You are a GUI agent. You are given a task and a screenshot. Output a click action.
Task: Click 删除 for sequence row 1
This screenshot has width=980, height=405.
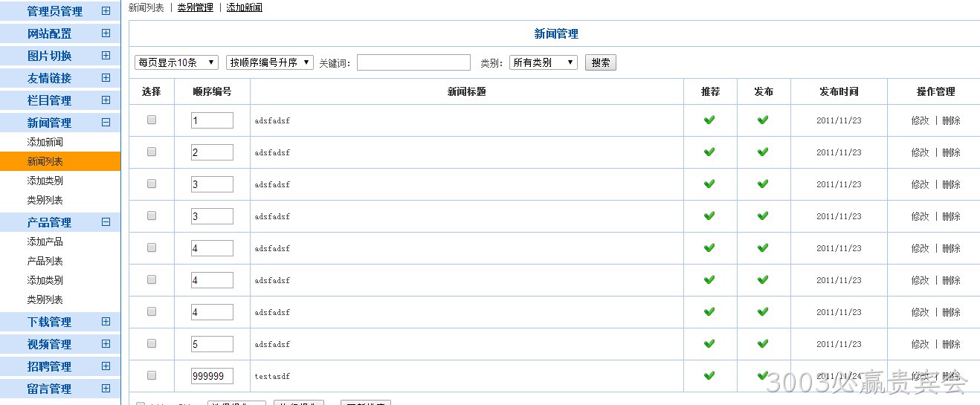tap(951, 120)
